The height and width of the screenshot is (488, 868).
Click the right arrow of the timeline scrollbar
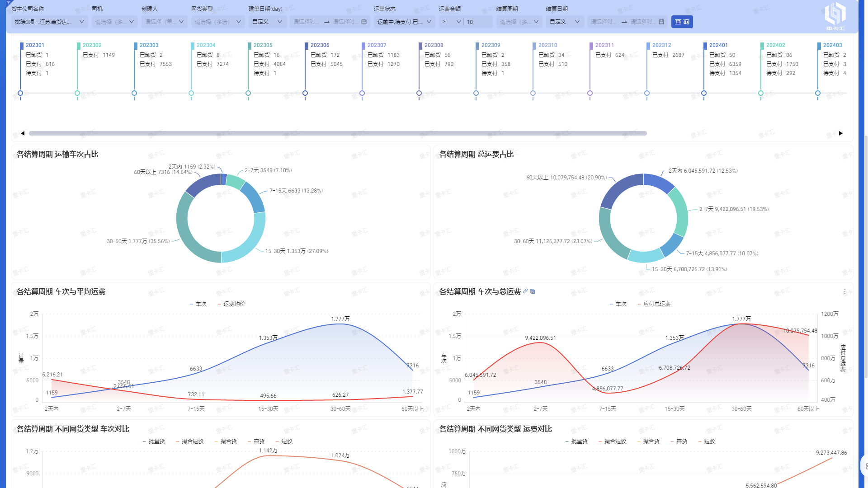coord(841,133)
